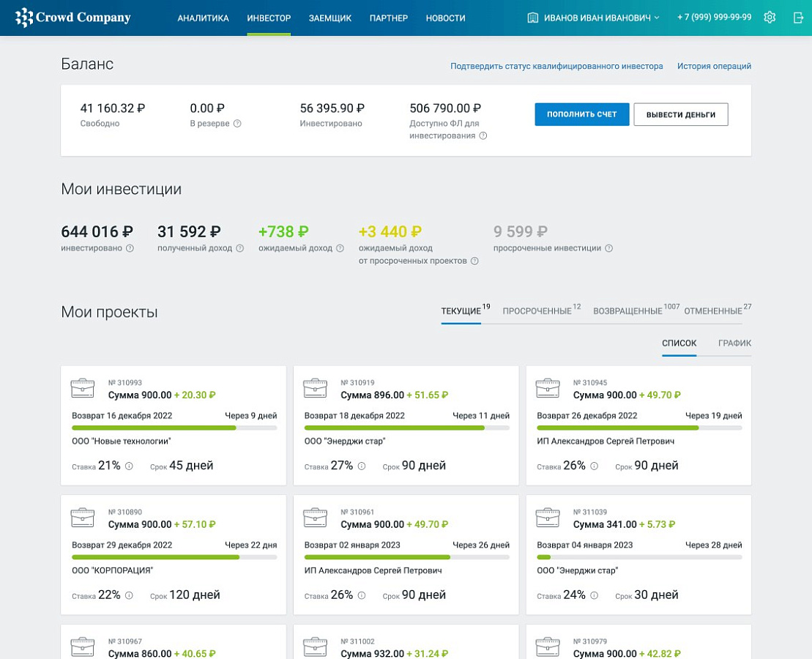Click help icon beside 'полученный доход'
The width and height of the screenshot is (812, 659).
click(x=239, y=248)
